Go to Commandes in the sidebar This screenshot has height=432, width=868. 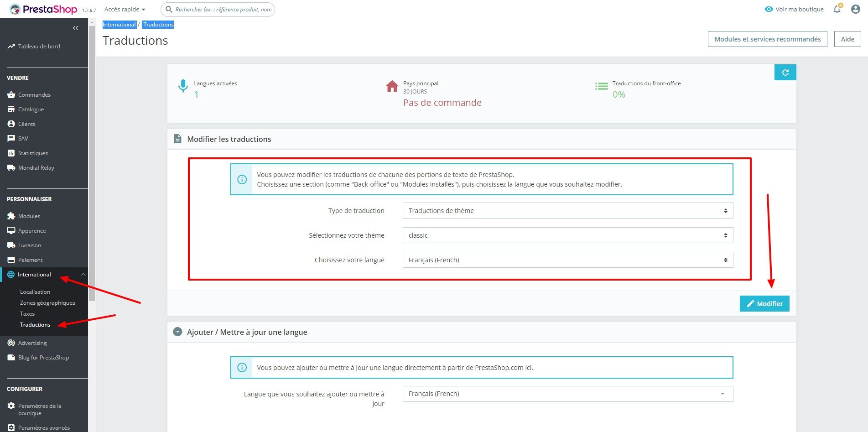tap(34, 95)
